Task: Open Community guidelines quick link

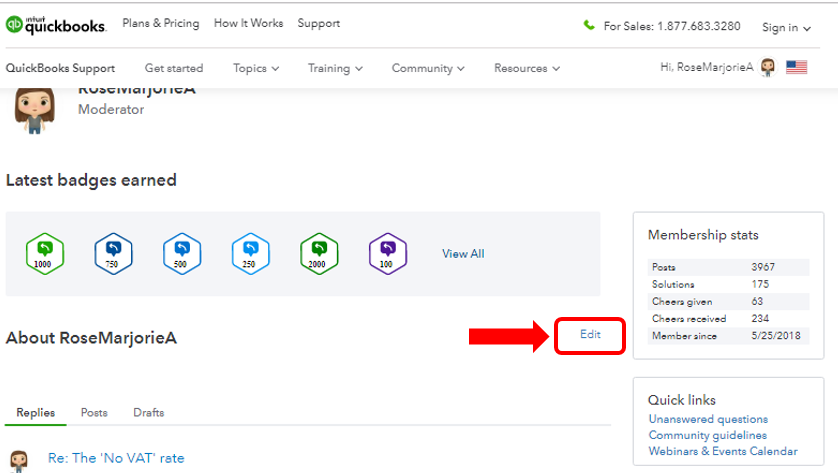Action: tap(708, 435)
